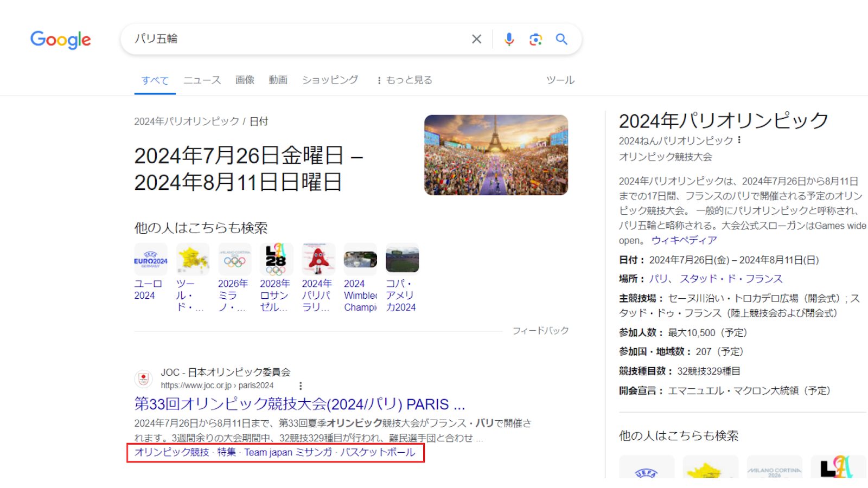The height and width of the screenshot is (488, 868).
Task: Open the Paris Olympics stadium image
Action: 496,155
